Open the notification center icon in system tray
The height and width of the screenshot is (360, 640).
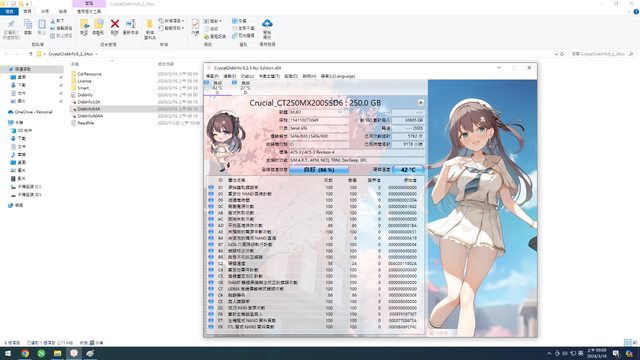616,353
